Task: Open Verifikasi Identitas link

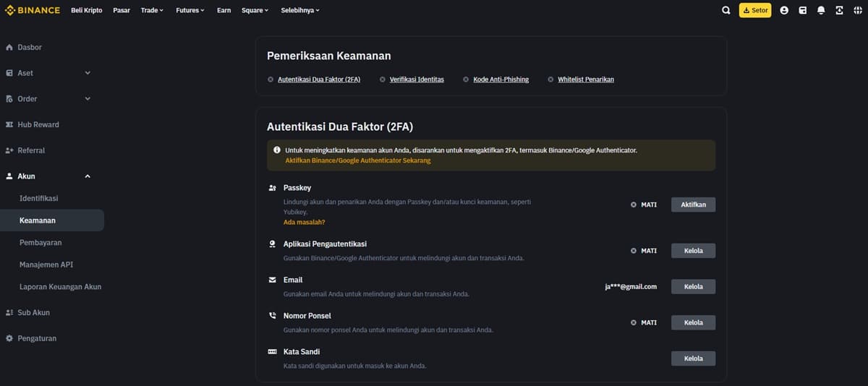Action: click(417, 80)
